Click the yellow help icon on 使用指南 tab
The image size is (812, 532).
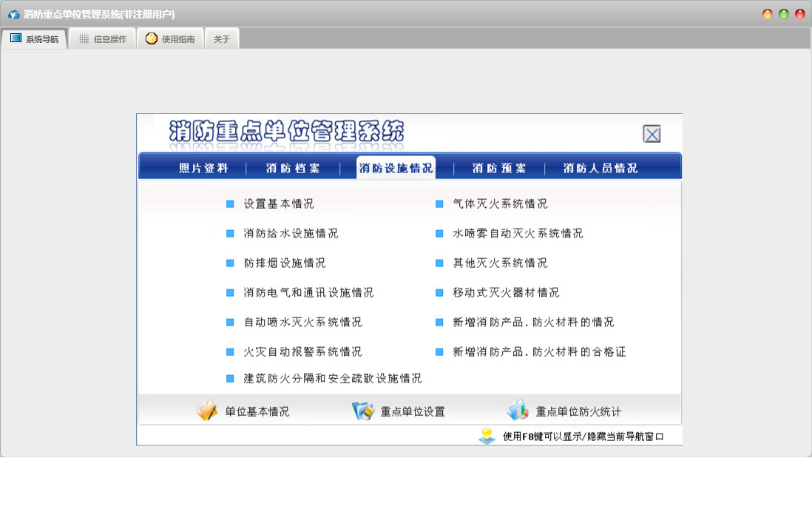[151, 38]
